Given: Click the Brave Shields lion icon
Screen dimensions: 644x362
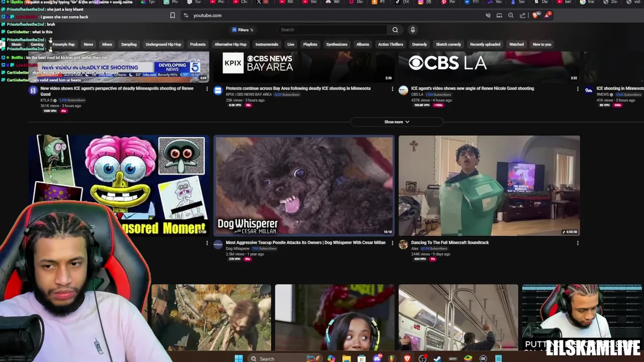Looking at the screenshot, I should click(x=535, y=16).
